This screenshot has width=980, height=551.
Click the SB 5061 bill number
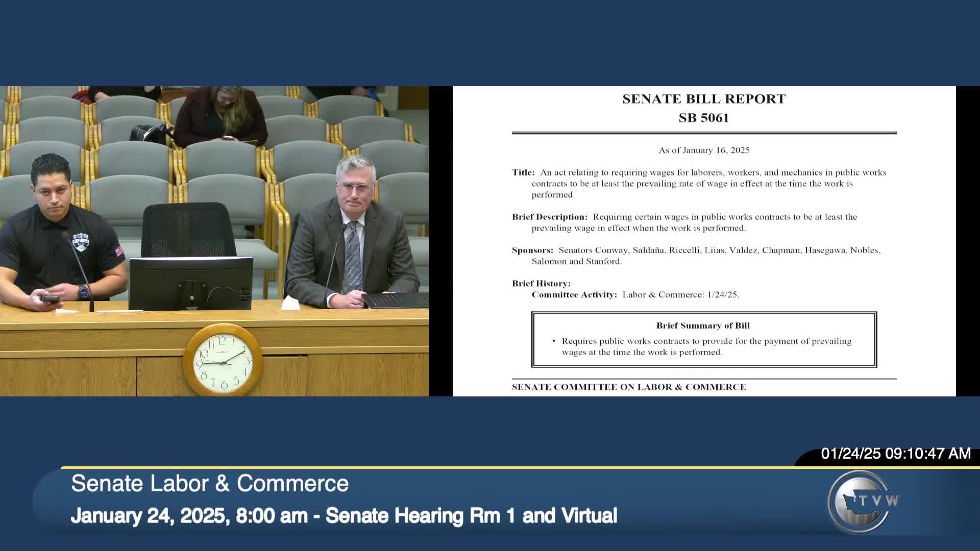click(703, 118)
